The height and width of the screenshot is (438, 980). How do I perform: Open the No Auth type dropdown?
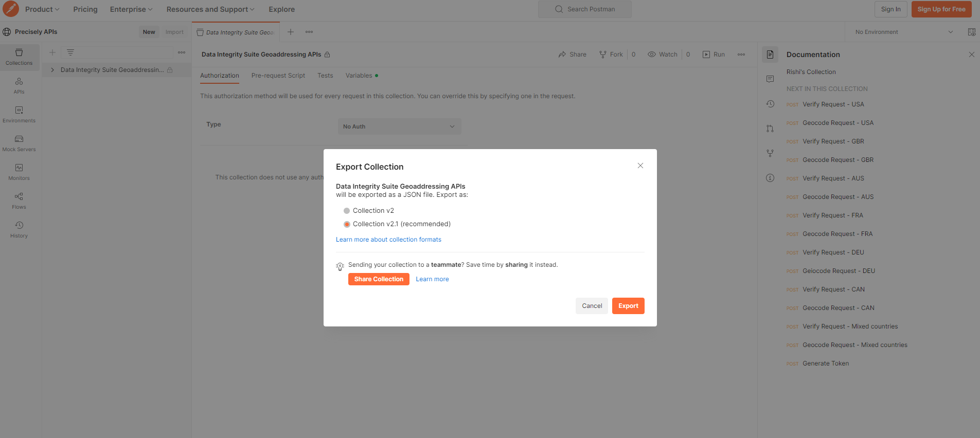[399, 126]
